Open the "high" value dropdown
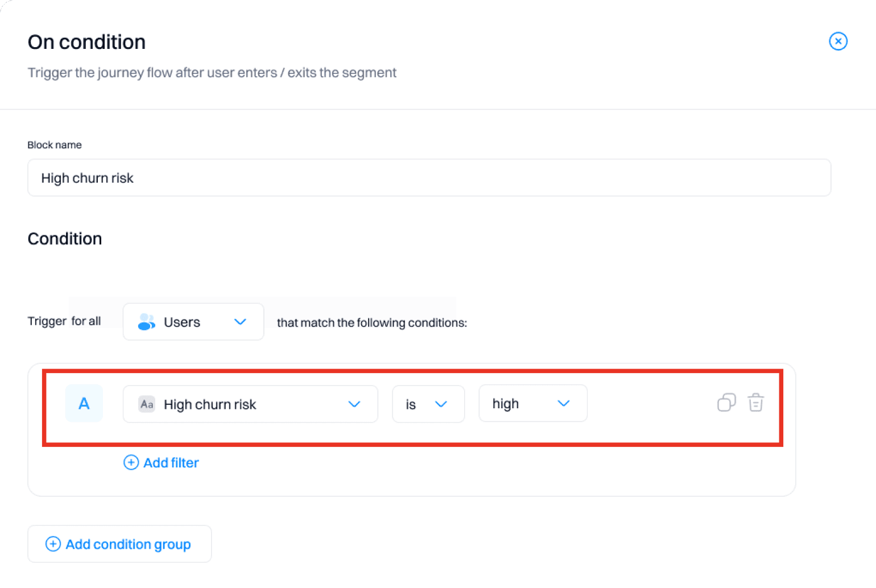Viewport: 876px width, 588px height. tap(532, 404)
